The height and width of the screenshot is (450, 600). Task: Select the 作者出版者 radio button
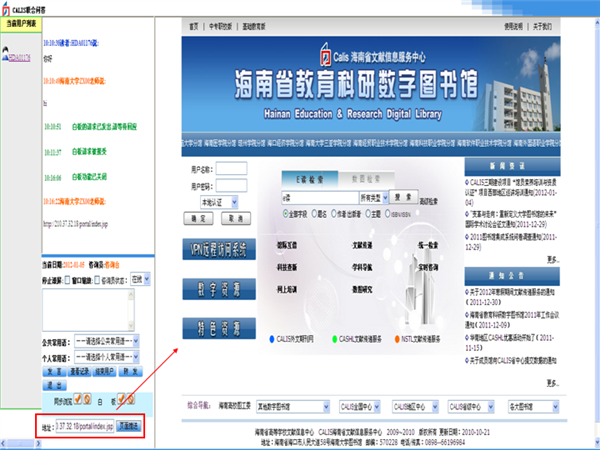[333, 214]
